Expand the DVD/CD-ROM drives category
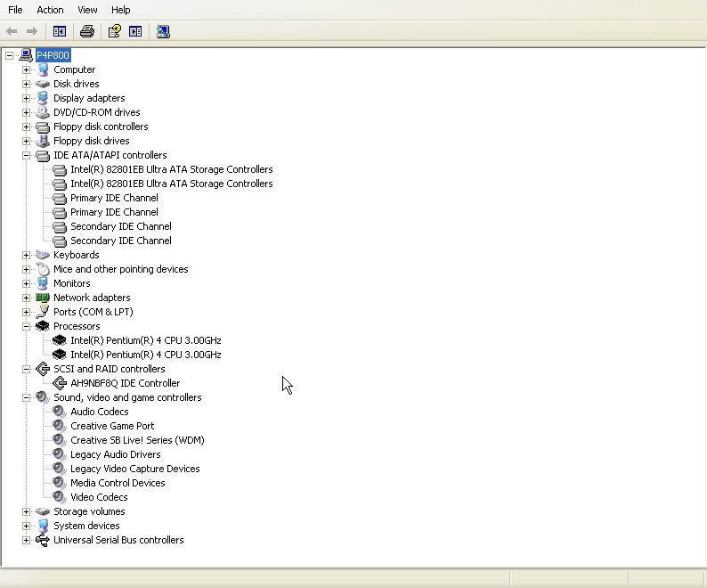 click(26, 112)
